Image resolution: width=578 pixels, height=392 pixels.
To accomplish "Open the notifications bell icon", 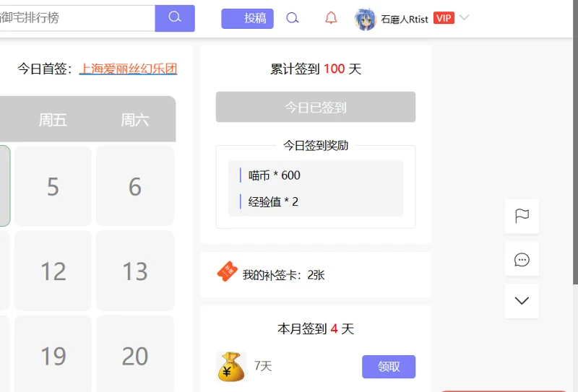I will point(331,17).
